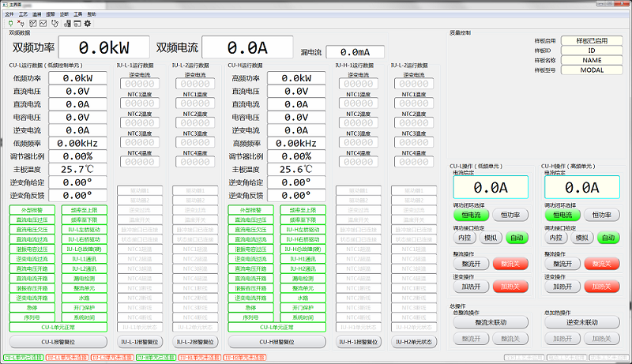The width and height of the screenshot is (632, 364).
Task: Toggle 自动 in the CU-H操作 panel
Action: (608, 238)
